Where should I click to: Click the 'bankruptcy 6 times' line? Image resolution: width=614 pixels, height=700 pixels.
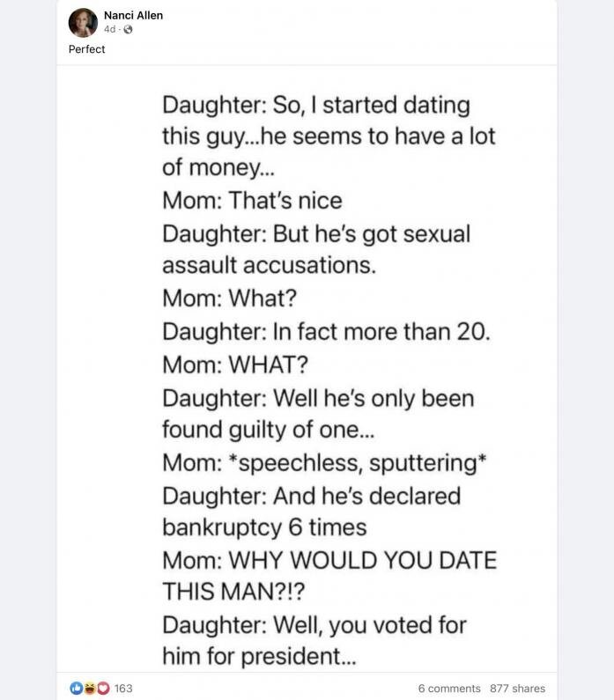coord(264,527)
